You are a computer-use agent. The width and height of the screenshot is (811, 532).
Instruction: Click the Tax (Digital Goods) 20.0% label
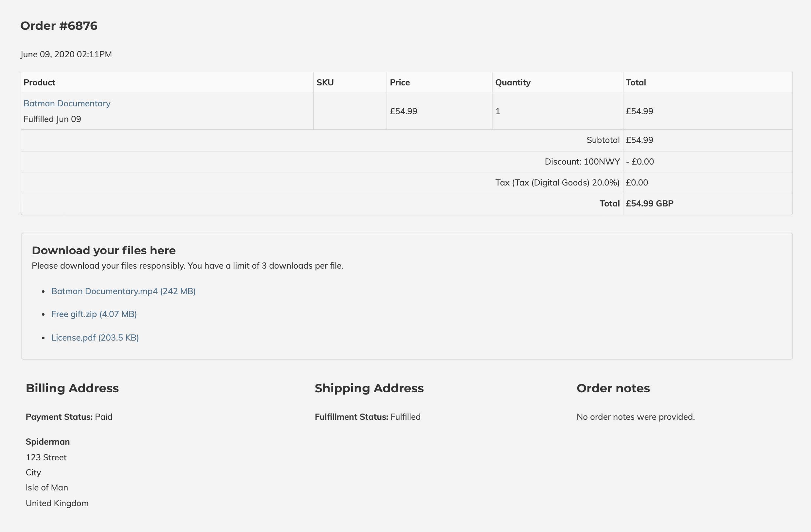pos(557,183)
